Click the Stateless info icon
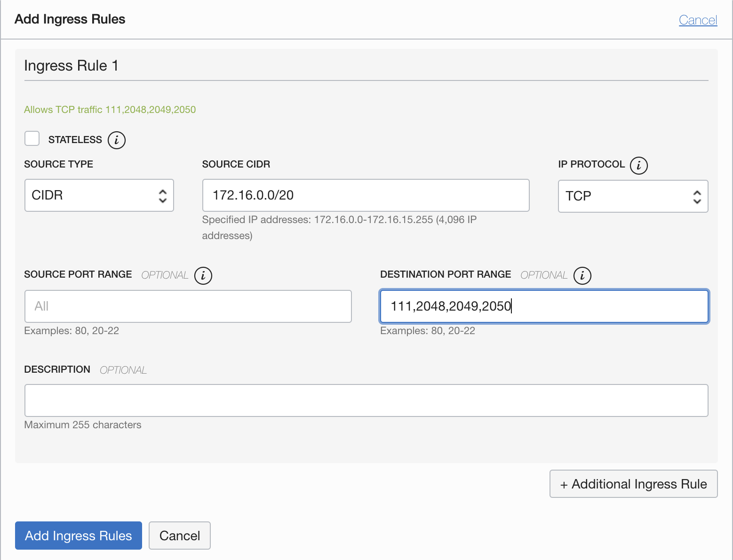The width and height of the screenshot is (733, 560). (117, 140)
